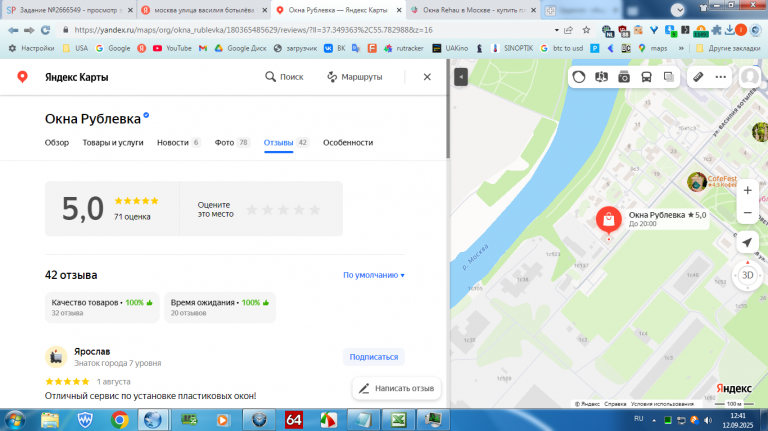The height and width of the screenshot is (431, 768).
Task: Expand hidden bookmarks with » chevron
Action: 681,48
